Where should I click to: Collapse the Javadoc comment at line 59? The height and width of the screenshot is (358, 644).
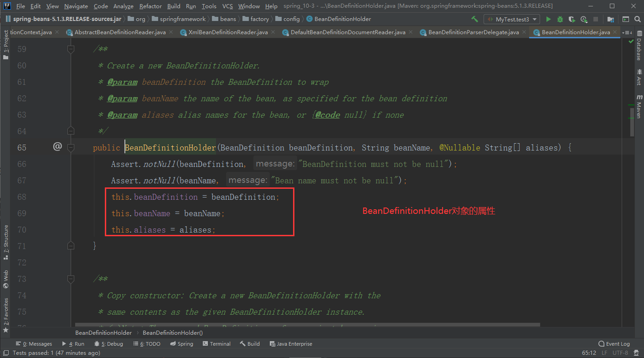point(71,49)
